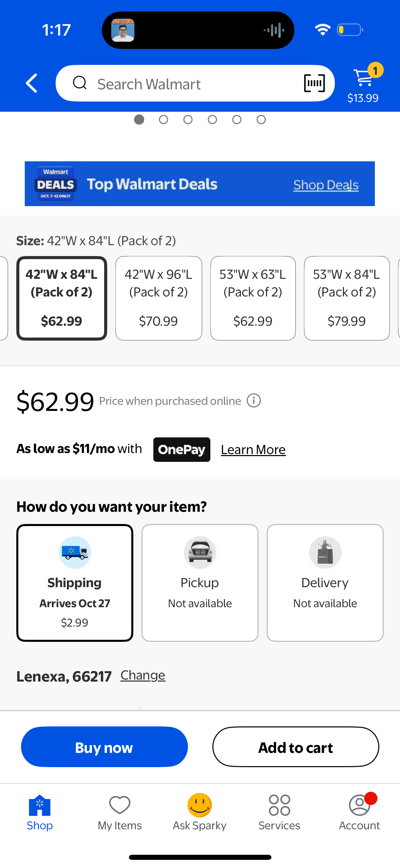Open the shopping cart showing $13.99
Viewport: 400px width, 868px height.
click(364, 83)
